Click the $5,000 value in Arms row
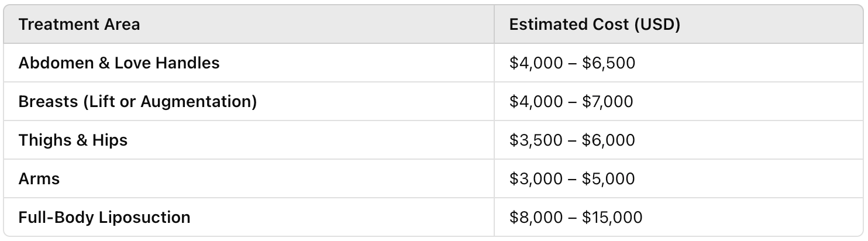Viewport: 868px width, 241px height. pyautogui.click(x=609, y=179)
